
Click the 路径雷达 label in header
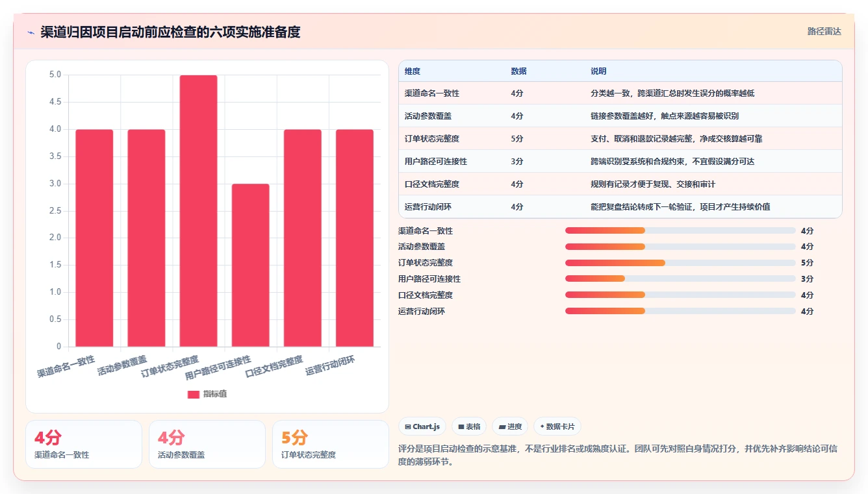point(824,31)
